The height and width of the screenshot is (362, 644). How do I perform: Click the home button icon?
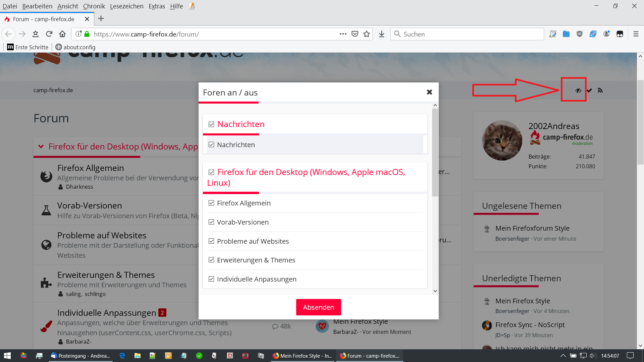tap(62, 34)
